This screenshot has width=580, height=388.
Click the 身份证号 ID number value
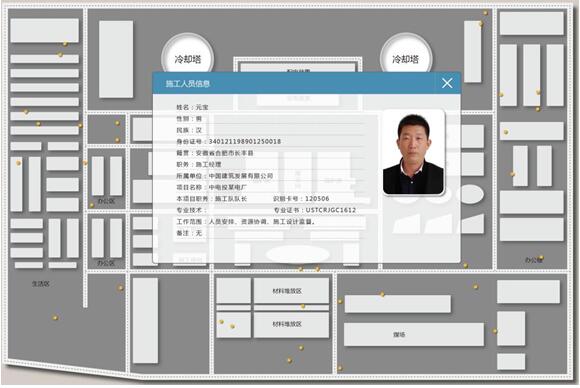[245, 141]
